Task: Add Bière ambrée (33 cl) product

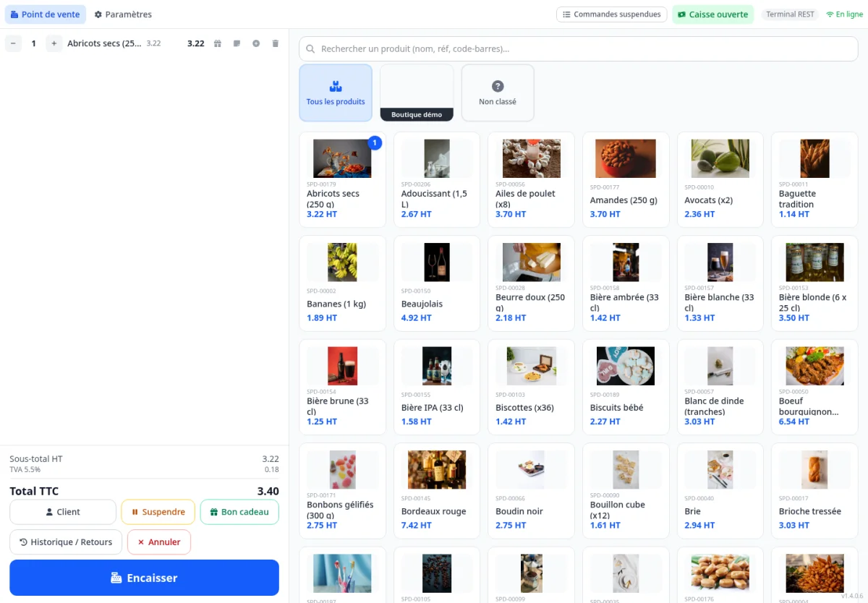Action: (626, 283)
